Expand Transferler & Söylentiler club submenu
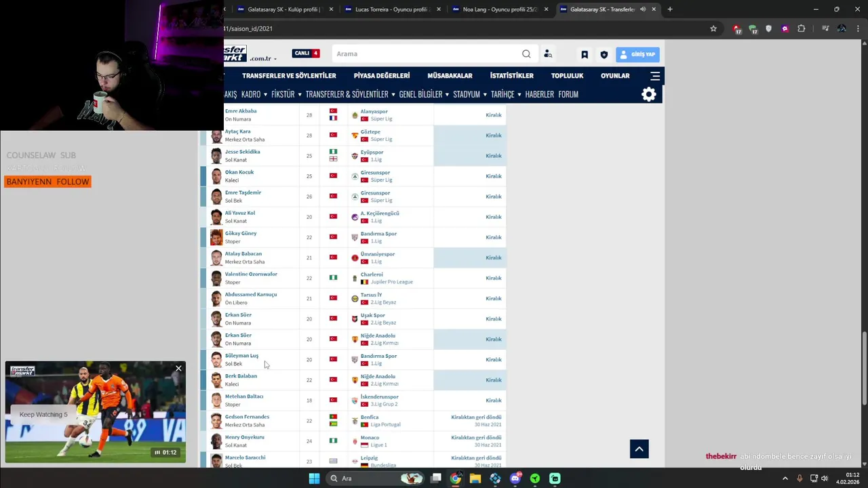This screenshot has width=868, height=488. coord(350,94)
